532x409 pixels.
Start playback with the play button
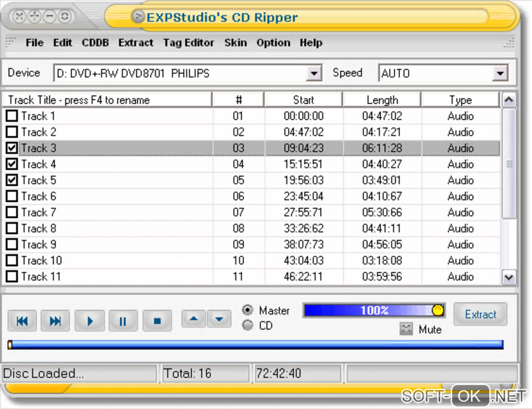click(x=90, y=321)
